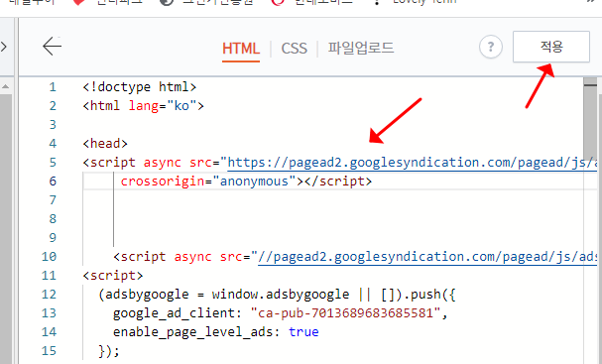Screen dimensions: 602x364
Task: Click the google_ad_client value ca-pub-7013689683685581
Action: tap(345, 313)
